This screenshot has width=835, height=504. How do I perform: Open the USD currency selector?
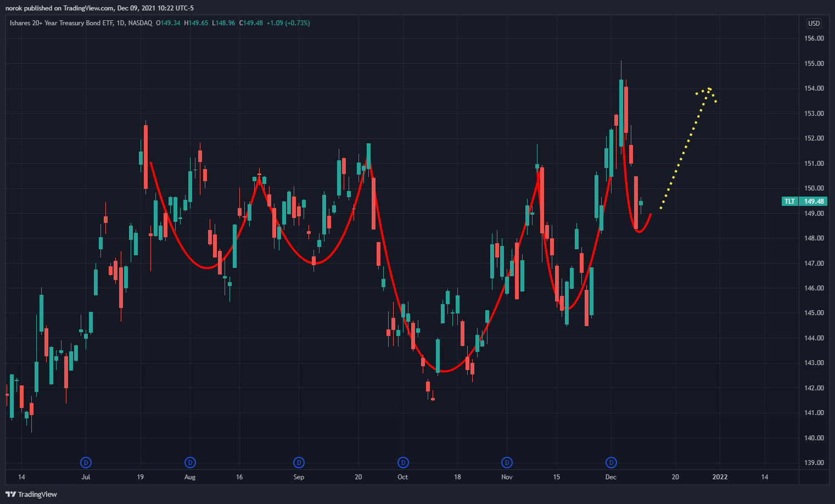(814, 23)
